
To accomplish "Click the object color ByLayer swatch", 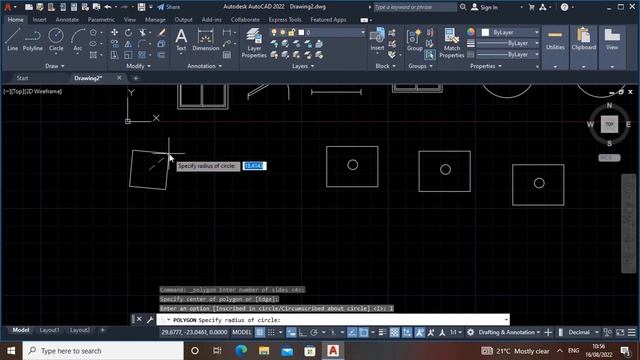I will (x=485, y=32).
